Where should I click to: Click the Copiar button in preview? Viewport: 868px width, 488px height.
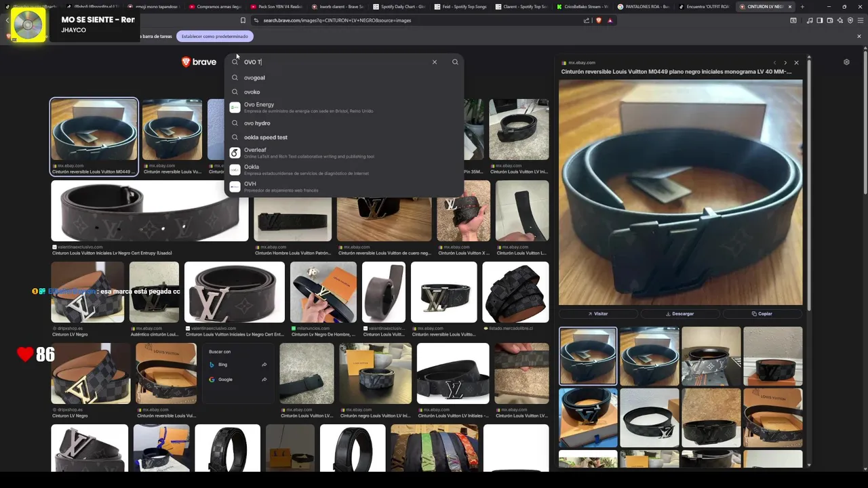(x=762, y=314)
